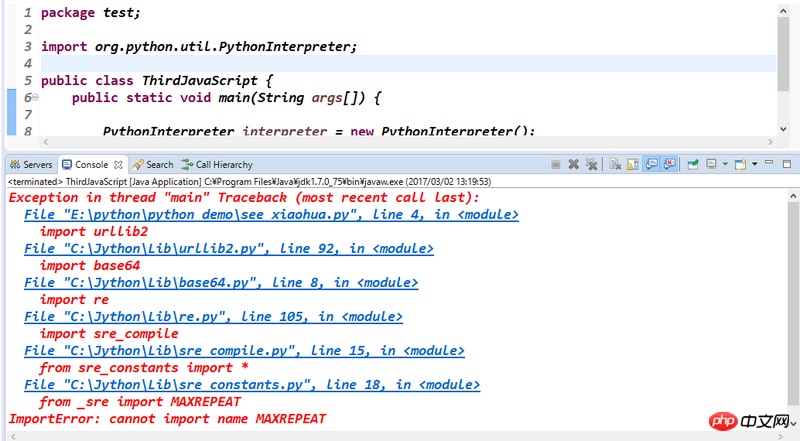
Task: Click the editor scrollbar down arrow
Action: coord(783,130)
